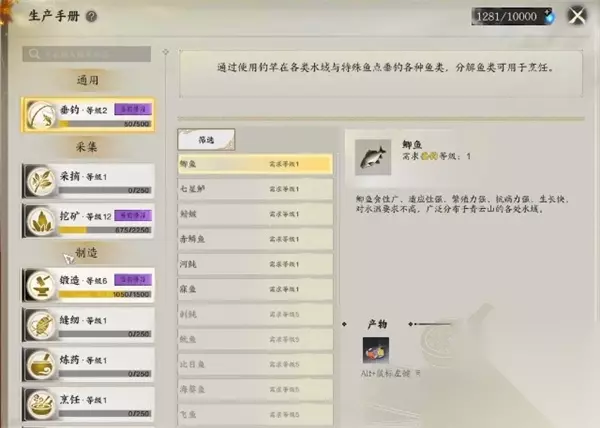Click the search input field
This screenshot has height=428, width=600.
[87, 54]
